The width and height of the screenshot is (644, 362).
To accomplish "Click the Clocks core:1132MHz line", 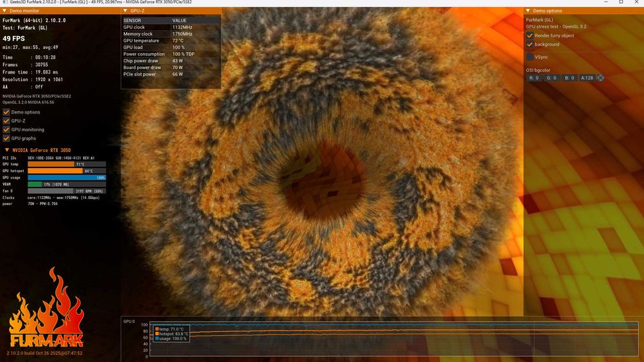I will point(51,197).
